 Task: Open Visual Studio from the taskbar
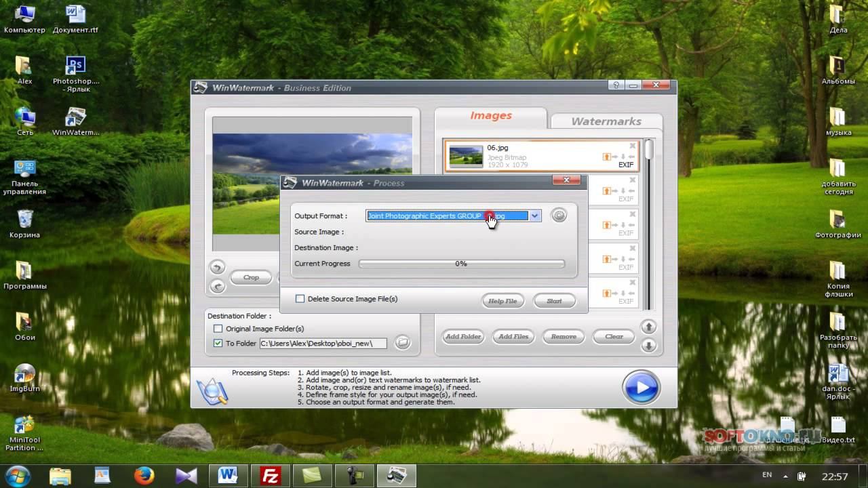[x=186, y=475]
